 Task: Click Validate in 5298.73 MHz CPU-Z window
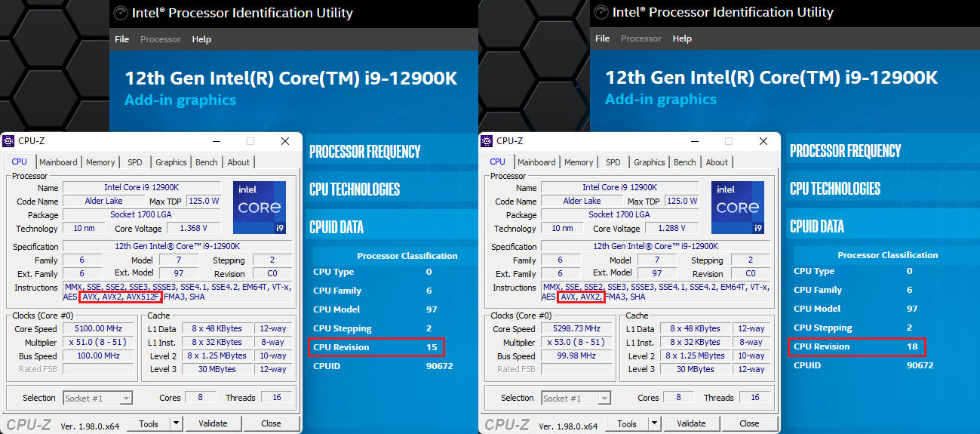[691, 423]
